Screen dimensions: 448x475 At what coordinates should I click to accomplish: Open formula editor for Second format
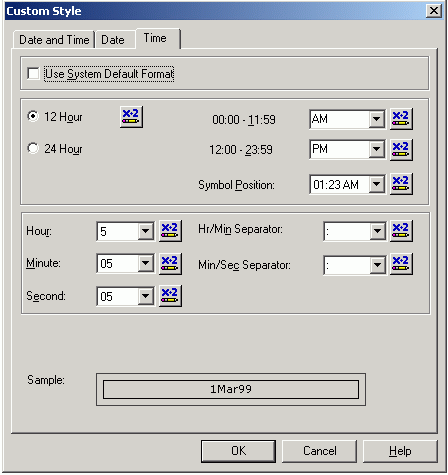170,296
